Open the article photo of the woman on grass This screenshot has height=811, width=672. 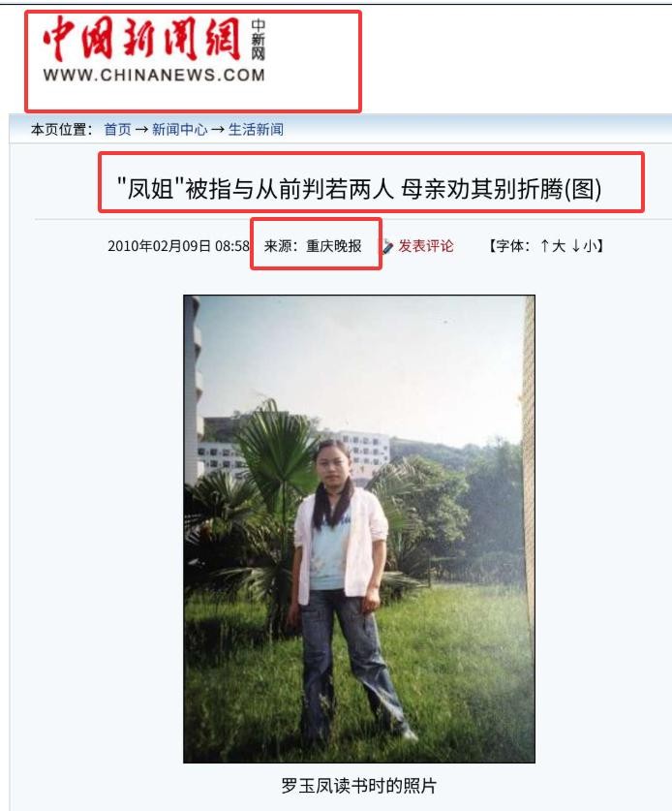(x=359, y=529)
